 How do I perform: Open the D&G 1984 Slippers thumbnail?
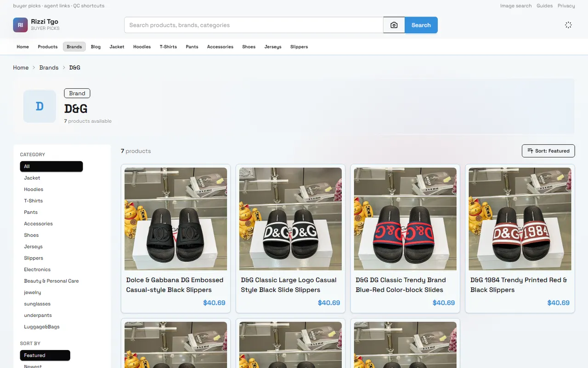click(x=520, y=219)
